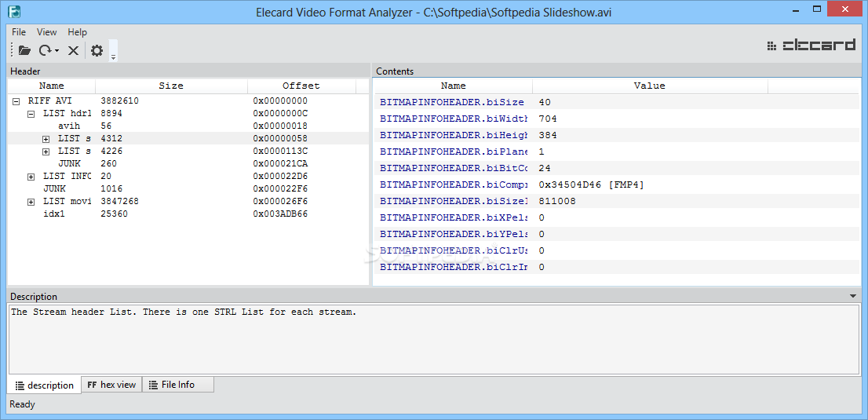868x420 pixels.
Task: Click the Header Size column header
Action: [171, 86]
